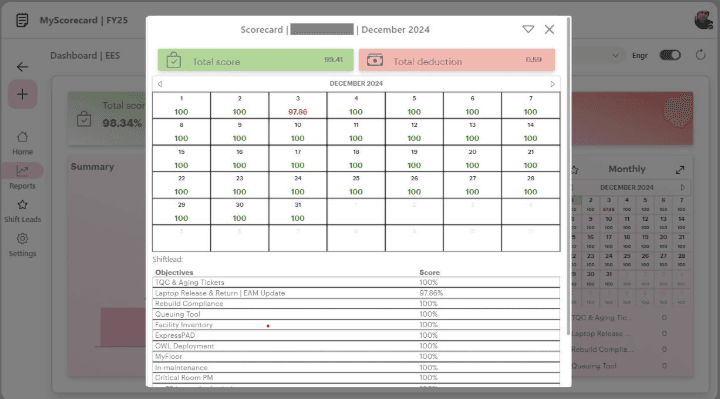The height and width of the screenshot is (399, 720).
Task: Click the user profile avatar
Action: click(703, 20)
